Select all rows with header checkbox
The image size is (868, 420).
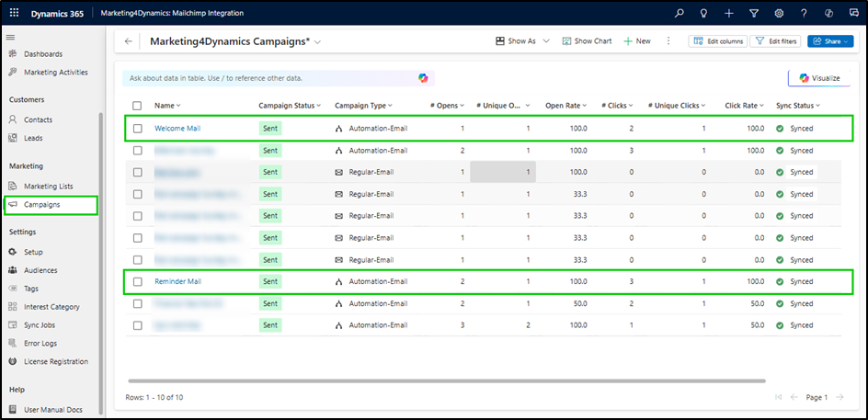tap(137, 106)
